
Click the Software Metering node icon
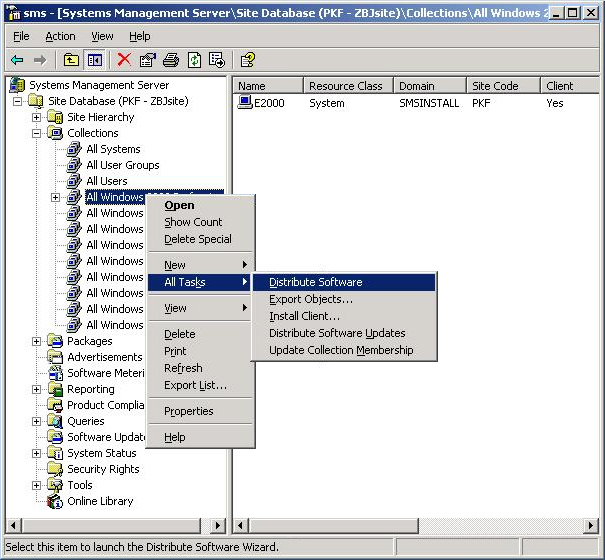click(55, 373)
